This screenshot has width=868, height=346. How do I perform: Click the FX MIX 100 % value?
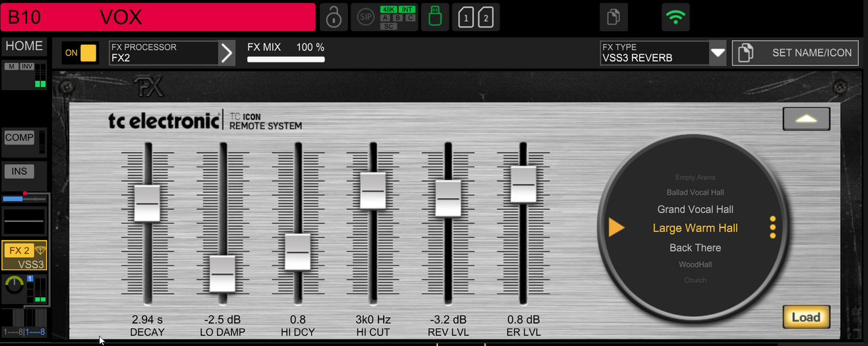(x=311, y=47)
